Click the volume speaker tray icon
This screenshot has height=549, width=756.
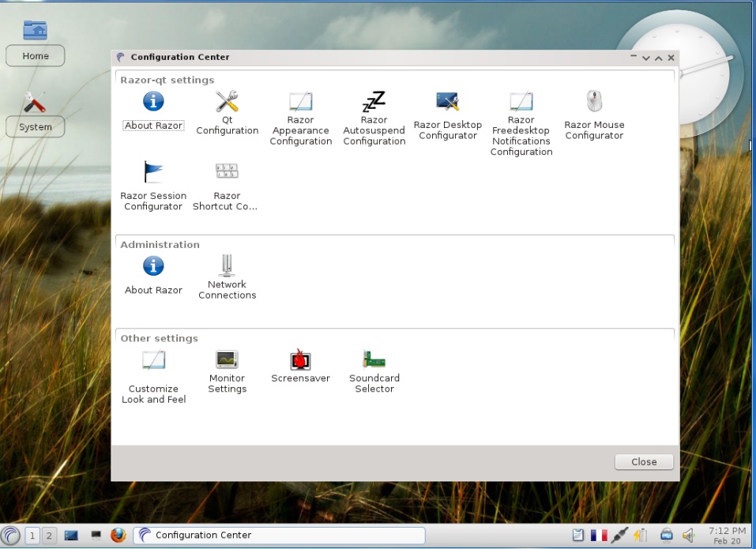pyautogui.click(x=689, y=535)
